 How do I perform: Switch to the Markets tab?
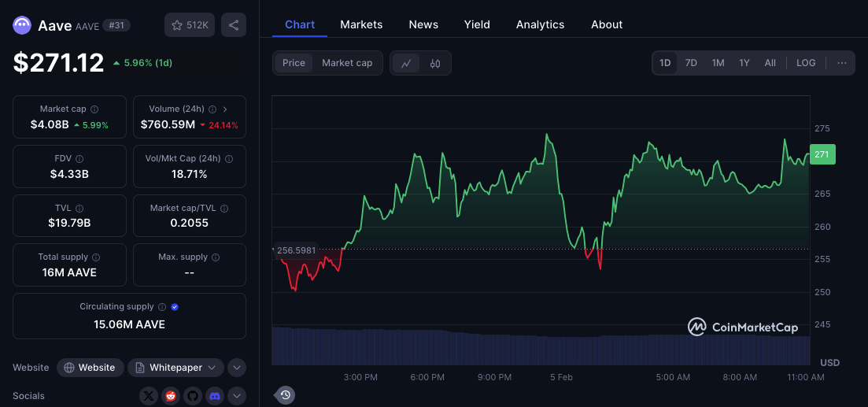point(361,24)
